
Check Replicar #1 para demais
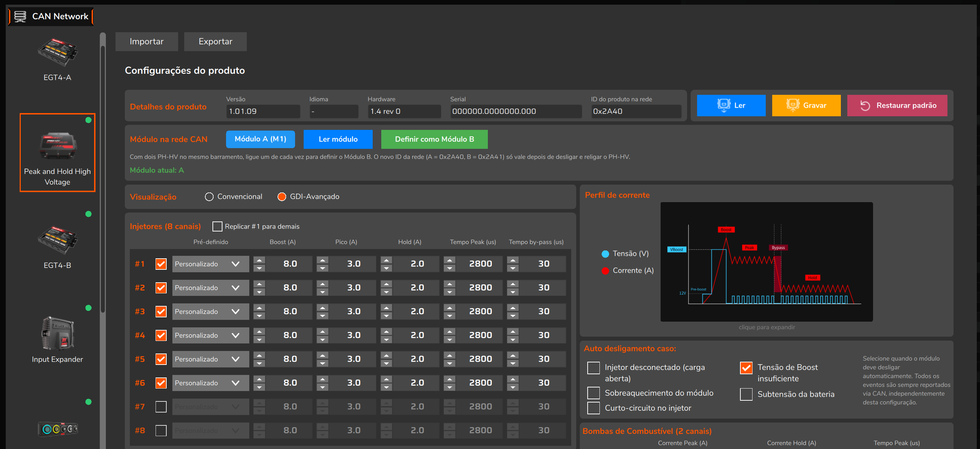(x=217, y=226)
